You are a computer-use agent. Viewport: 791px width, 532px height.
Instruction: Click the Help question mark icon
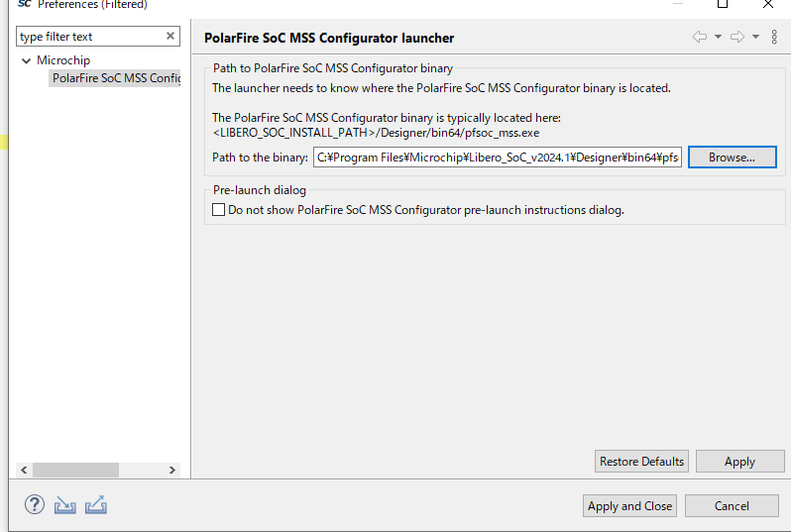35,504
